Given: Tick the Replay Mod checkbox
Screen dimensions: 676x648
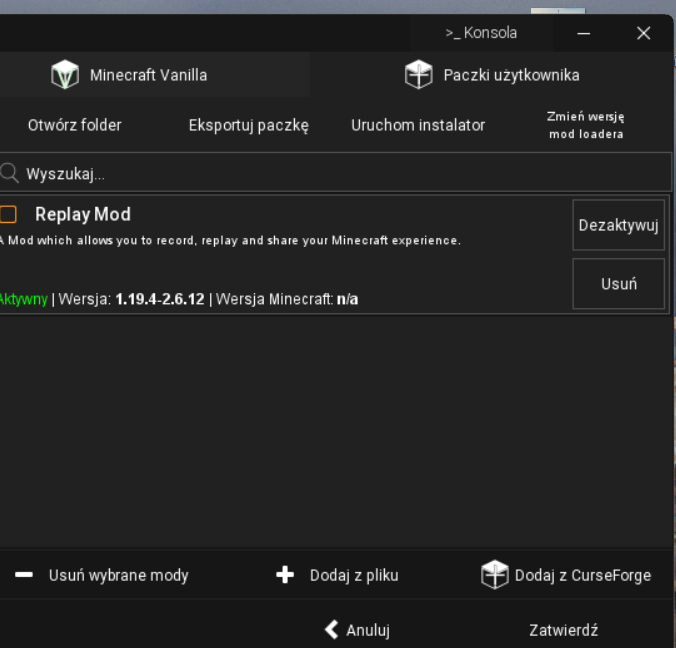Looking at the screenshot, I should tap(9, 214).
